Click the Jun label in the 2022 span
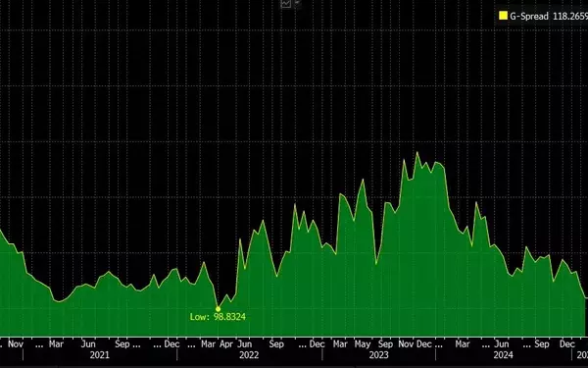Screen dimensions: 588x368 click(x=244, y=344)
